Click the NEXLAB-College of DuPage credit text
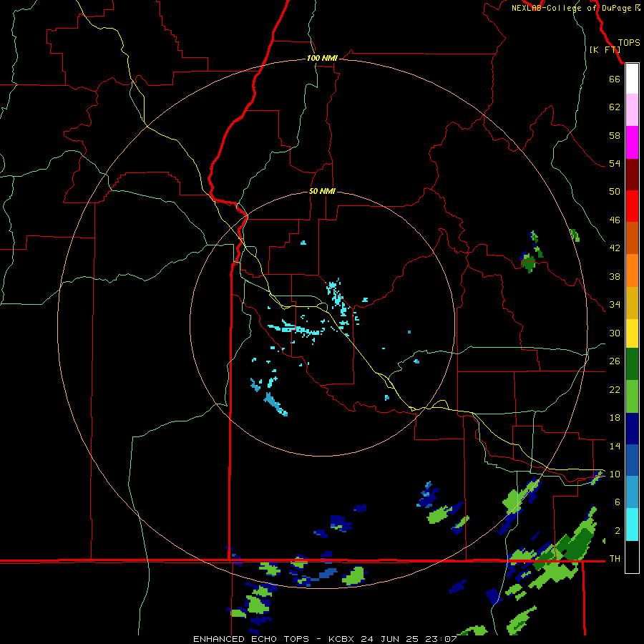This screenshot has width=644, height=644. click(571, 8)
